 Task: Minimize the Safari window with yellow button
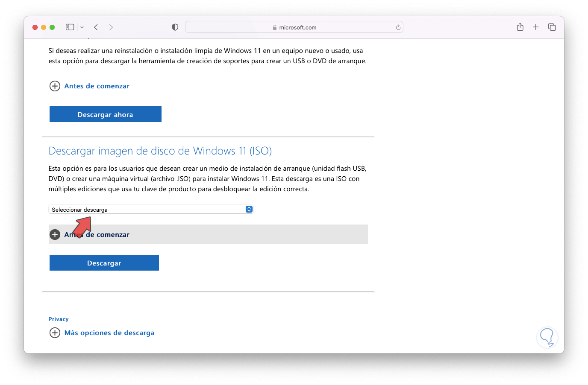click(x=44, y=27)
